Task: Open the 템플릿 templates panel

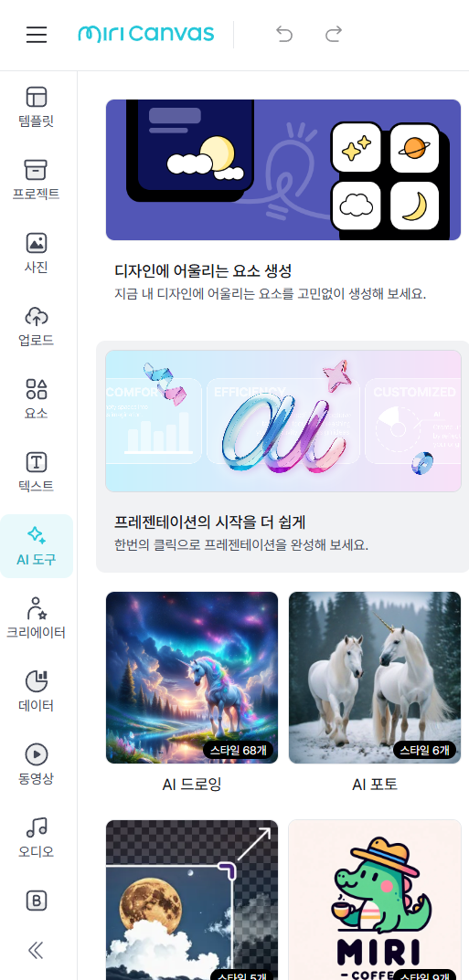Action: pos(37,108)
